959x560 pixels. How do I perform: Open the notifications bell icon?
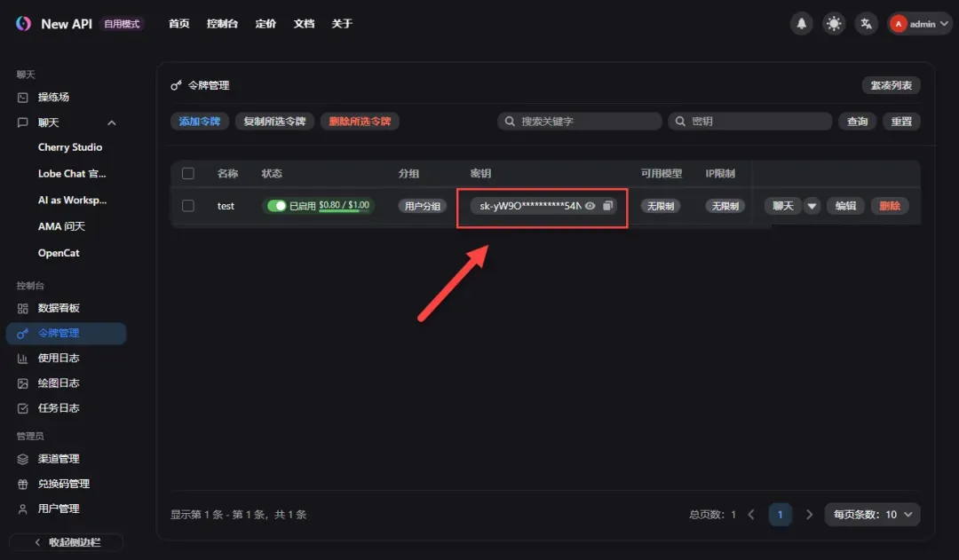click(x=801, y=23)
